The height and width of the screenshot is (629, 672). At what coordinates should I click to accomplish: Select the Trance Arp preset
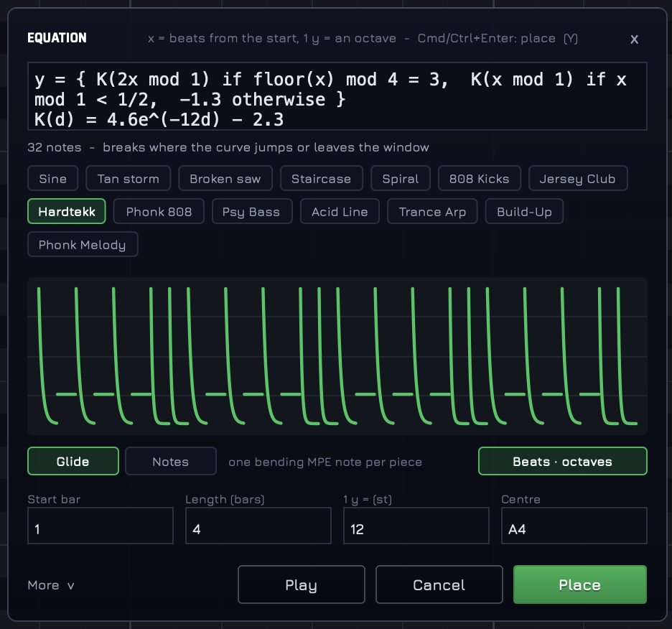[x=432, y=211]
